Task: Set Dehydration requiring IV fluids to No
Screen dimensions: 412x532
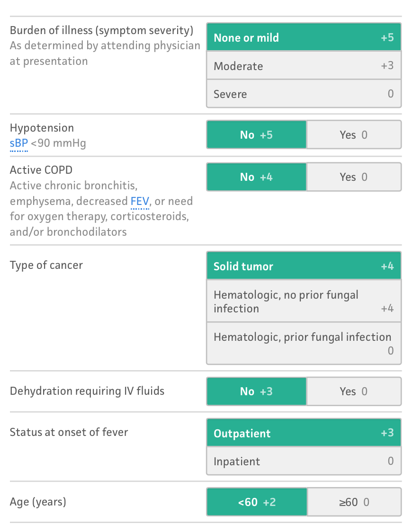Action: [x=257, y=391]
